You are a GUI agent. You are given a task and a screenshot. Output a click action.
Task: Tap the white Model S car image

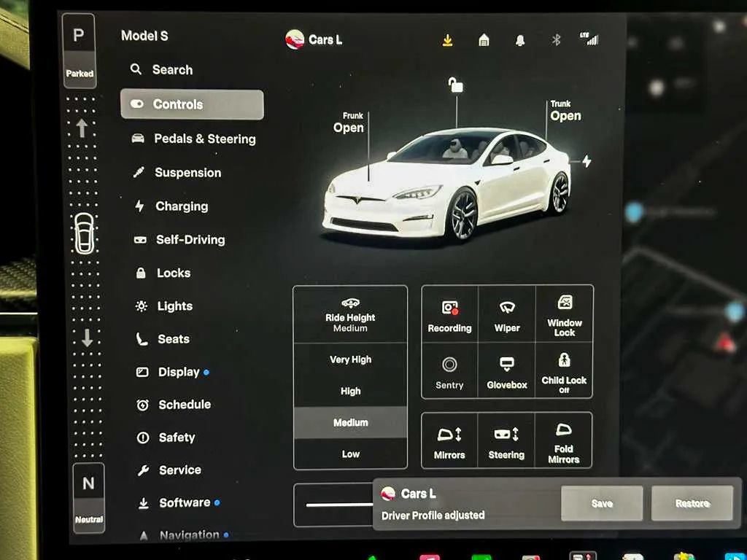(x=447, y=186)
